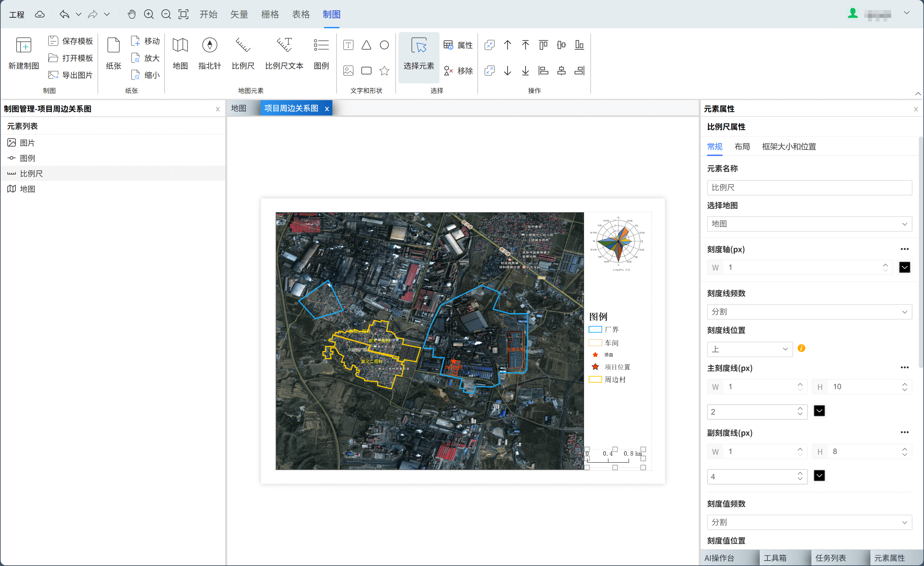Select the star shape tool
This screenshot has width=924, height=566.
coord(384,71)
